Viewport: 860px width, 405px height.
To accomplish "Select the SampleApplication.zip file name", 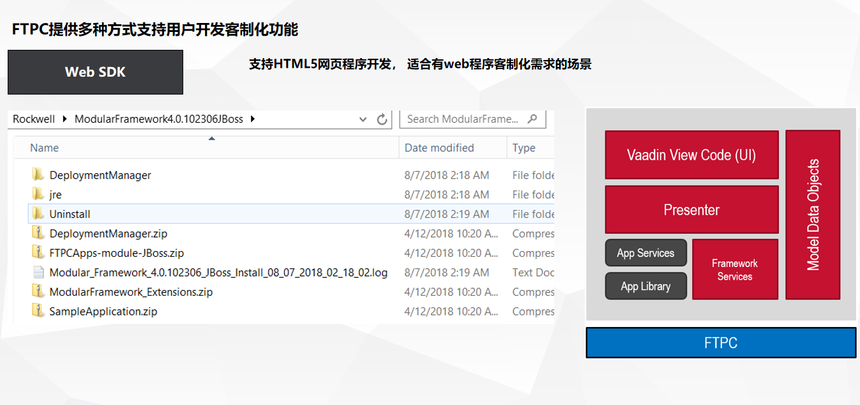I will click(x=104, y=311).
